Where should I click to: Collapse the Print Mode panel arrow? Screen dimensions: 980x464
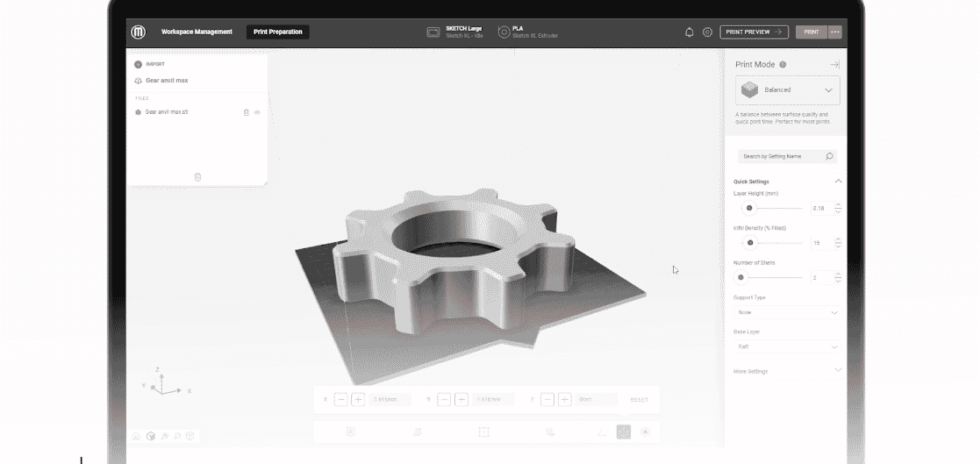[834, 65]
